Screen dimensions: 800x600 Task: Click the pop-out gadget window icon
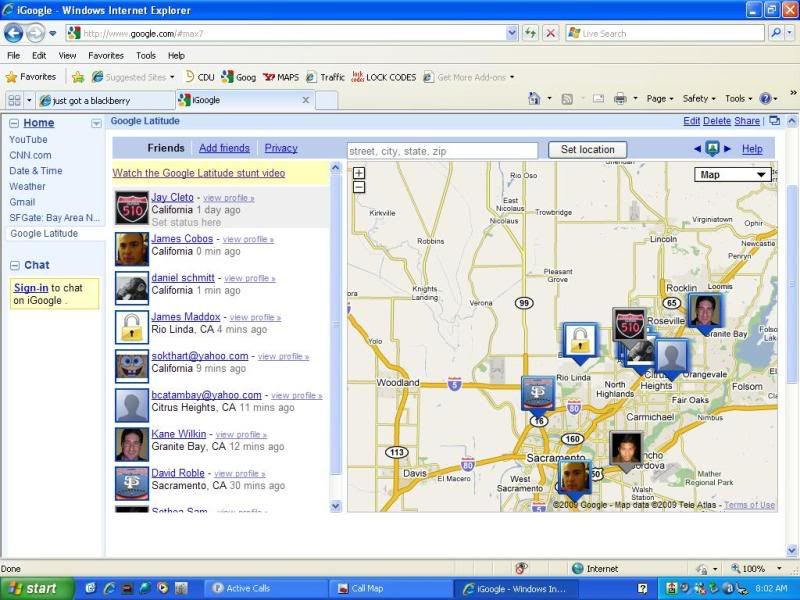pyautogui.click(x=774, y=121)
